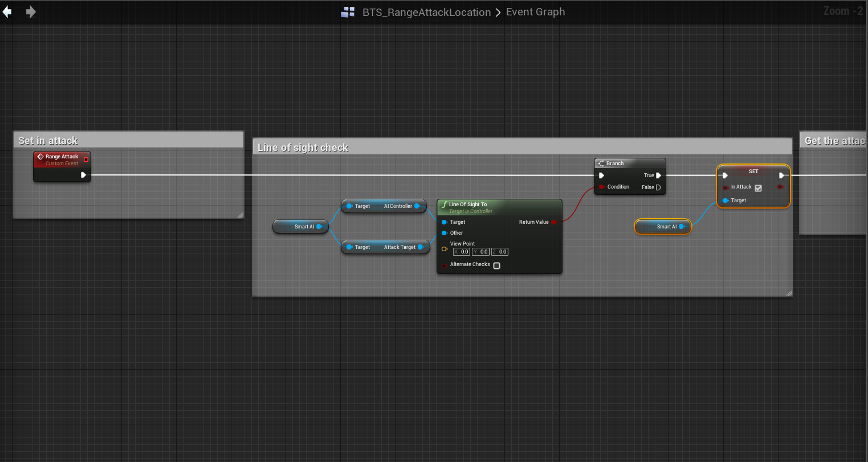Open BTS_RangeAttackLocation breadcrumb

426,13
